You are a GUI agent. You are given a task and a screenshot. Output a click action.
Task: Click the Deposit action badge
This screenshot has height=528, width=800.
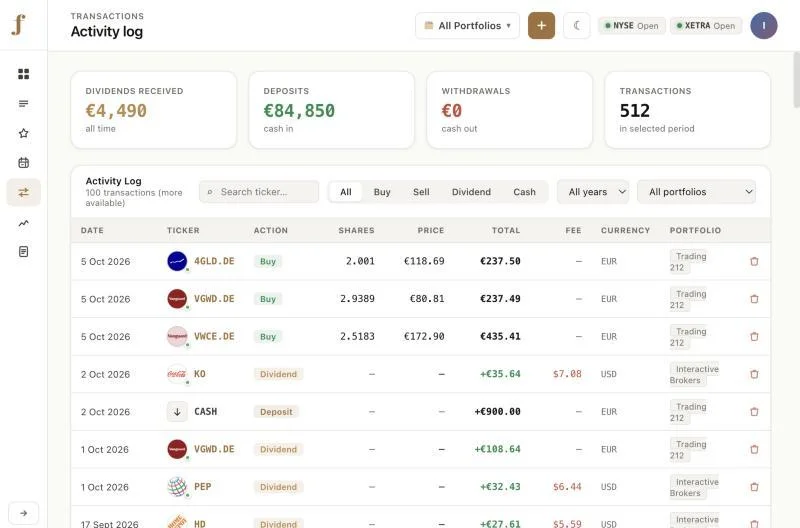(276, 412)
